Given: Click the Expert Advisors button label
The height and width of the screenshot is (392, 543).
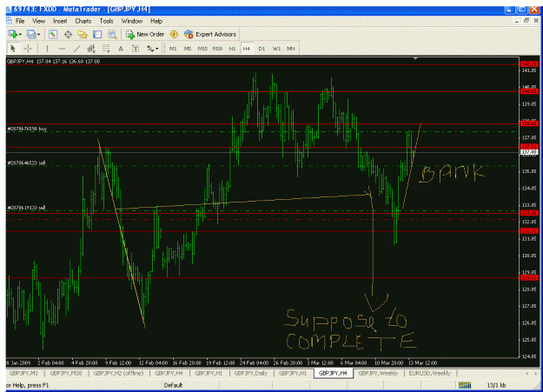Looking at the screenshot, I should pyautogui.click(x=215, y=34).
